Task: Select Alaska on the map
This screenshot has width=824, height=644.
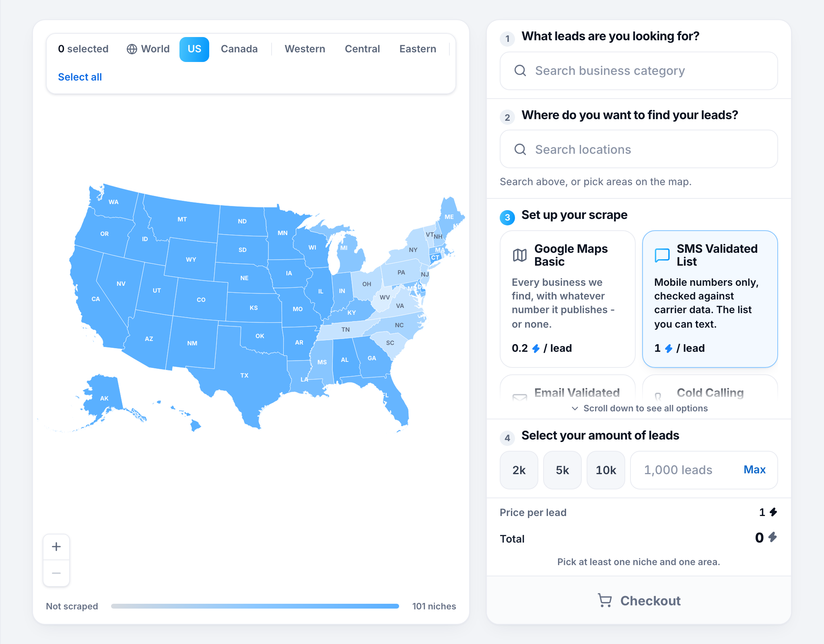Action: coord(104,398)
